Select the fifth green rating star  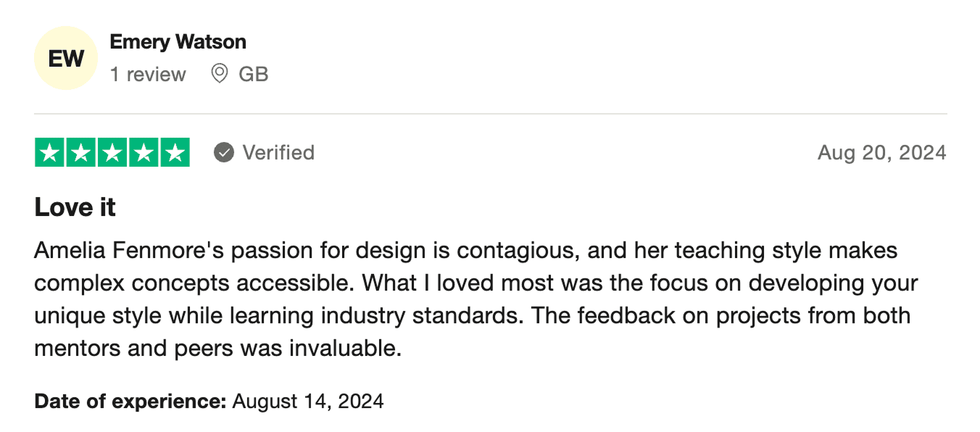[175, 152]
